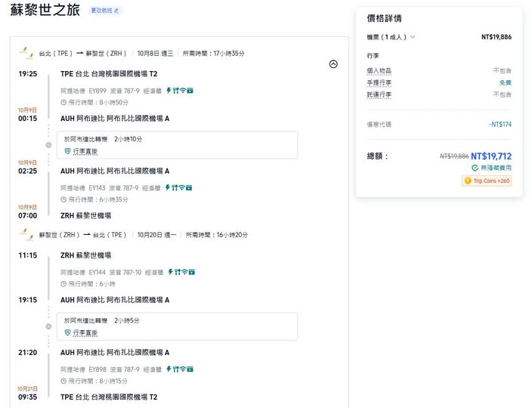
Task: Open the 託運行李 baggage info
Action: pos(379,94)
